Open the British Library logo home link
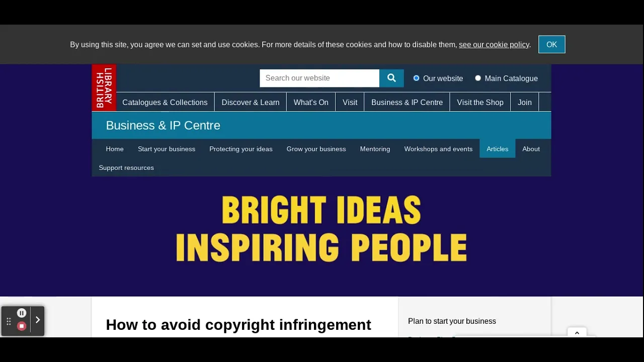The height and width of the screenshot is (362, 644). tap(104, 87)
